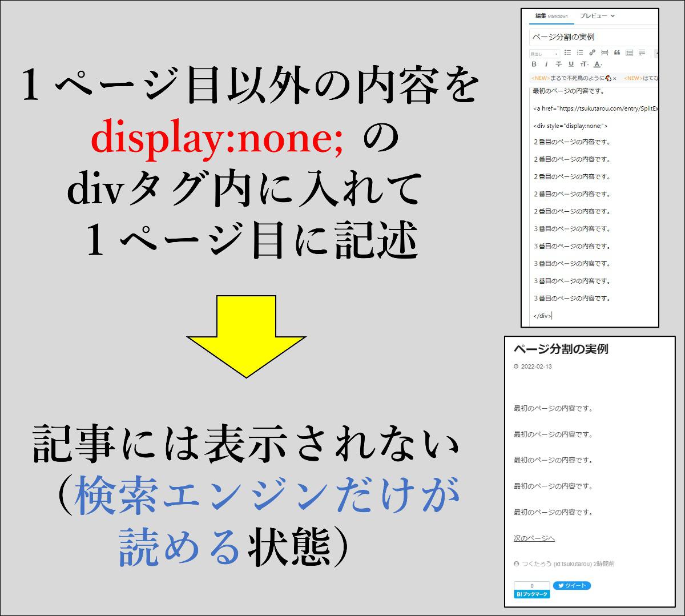Click the <NEW>まるで不死鳥のように notice text
Image resolution: width=685 pixels, height=616 pixels.
[x=568, y=78]
